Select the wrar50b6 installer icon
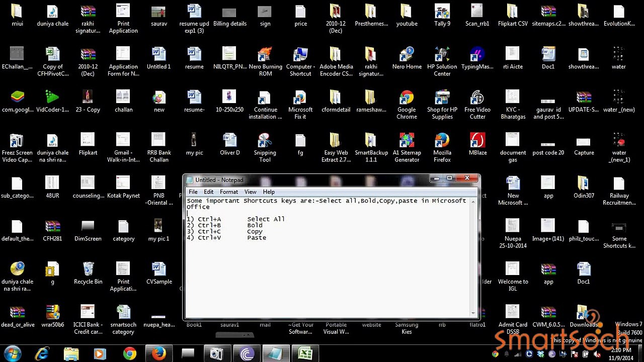This screenshot has height=362, width=644. tap(52, 316)
